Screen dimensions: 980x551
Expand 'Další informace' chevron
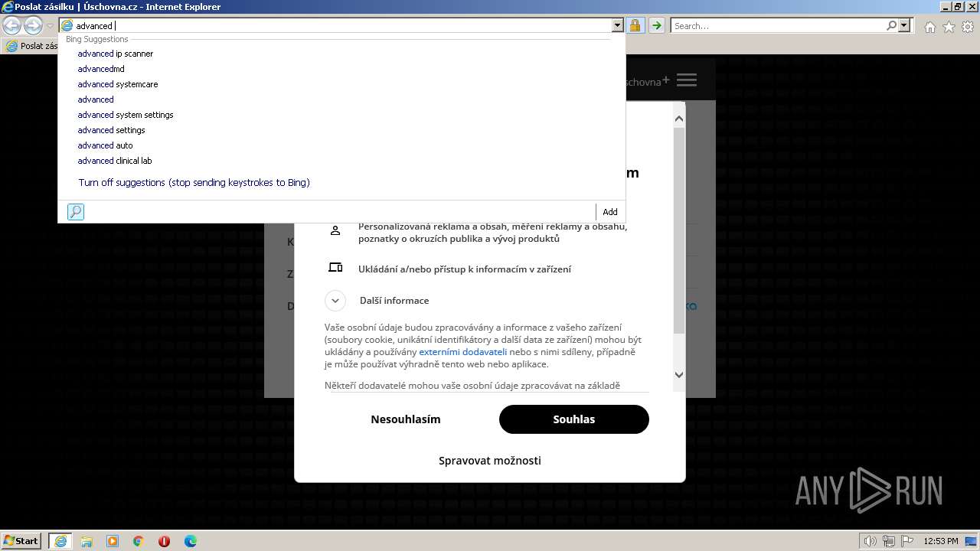[335, 301]
